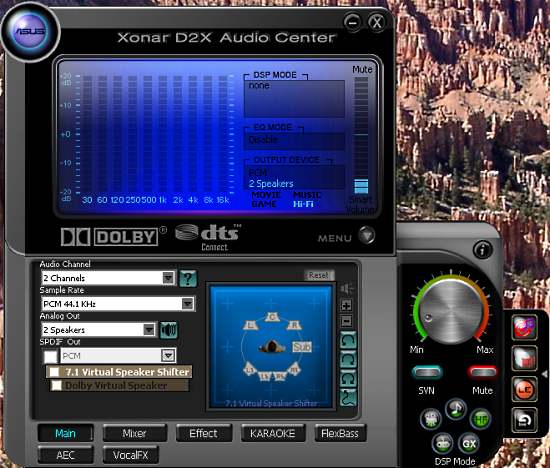Select the Movie DSP mode icon
This screenshot has width=550, height=468.
click(430, 419)
